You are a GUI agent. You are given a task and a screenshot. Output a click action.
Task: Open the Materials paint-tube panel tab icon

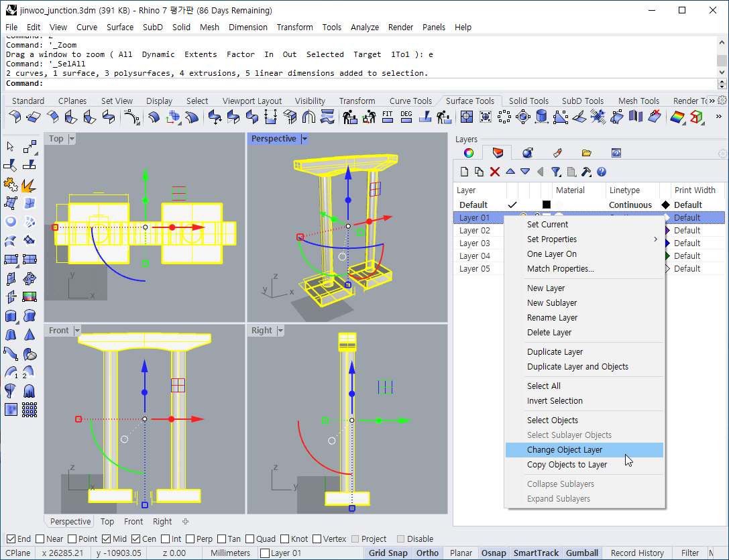[557, 152]
